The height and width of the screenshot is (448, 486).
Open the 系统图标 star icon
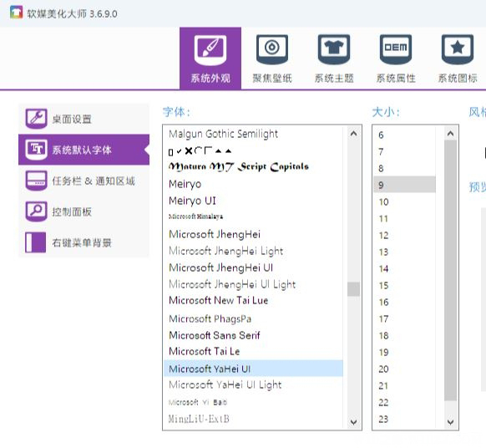[457, 49]
